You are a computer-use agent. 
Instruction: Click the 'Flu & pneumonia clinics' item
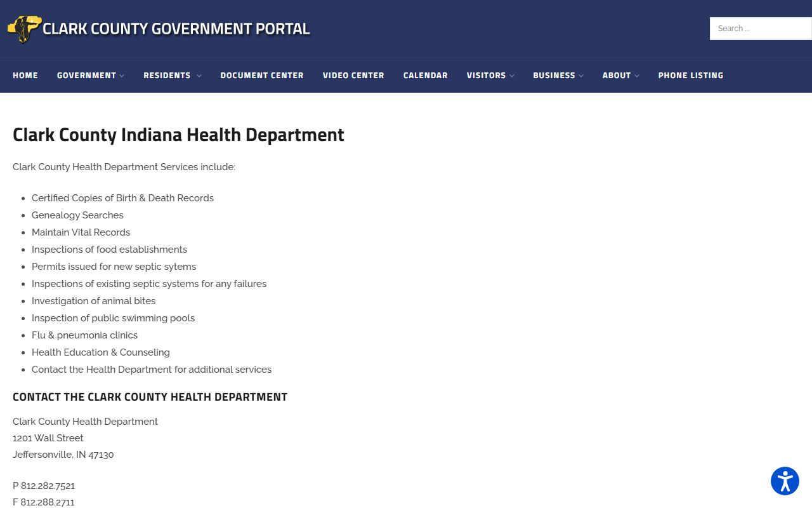(x=84, y=335)
